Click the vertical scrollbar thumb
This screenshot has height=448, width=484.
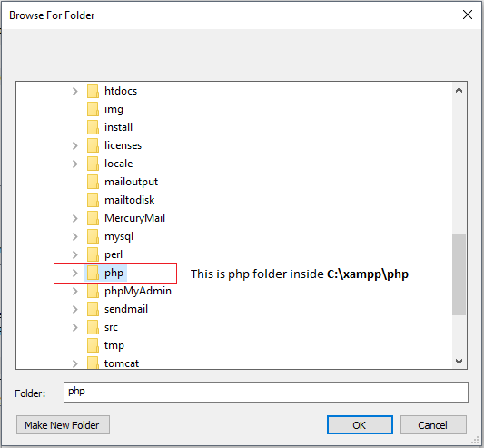click(459, 274)
